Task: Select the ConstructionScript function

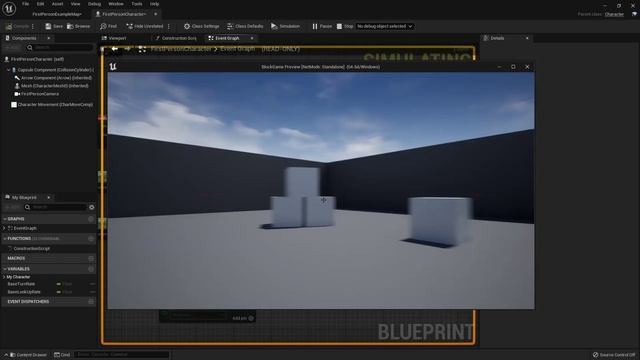Action: (x=31, y=249)
